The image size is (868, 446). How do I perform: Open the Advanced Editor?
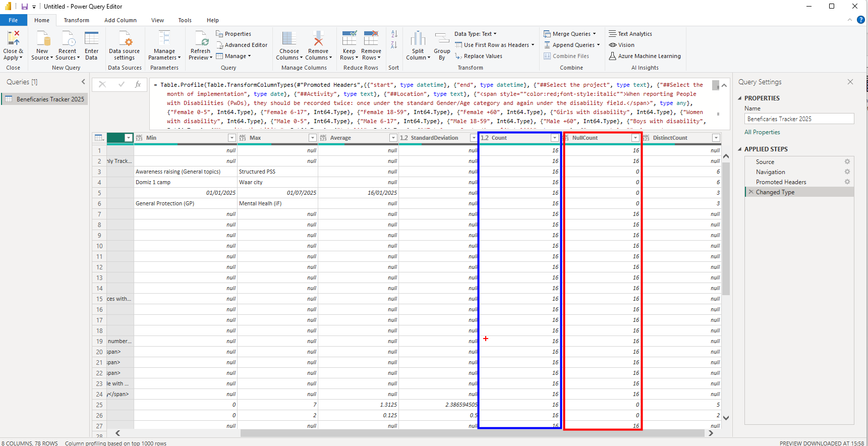click(x=242, y=45)
